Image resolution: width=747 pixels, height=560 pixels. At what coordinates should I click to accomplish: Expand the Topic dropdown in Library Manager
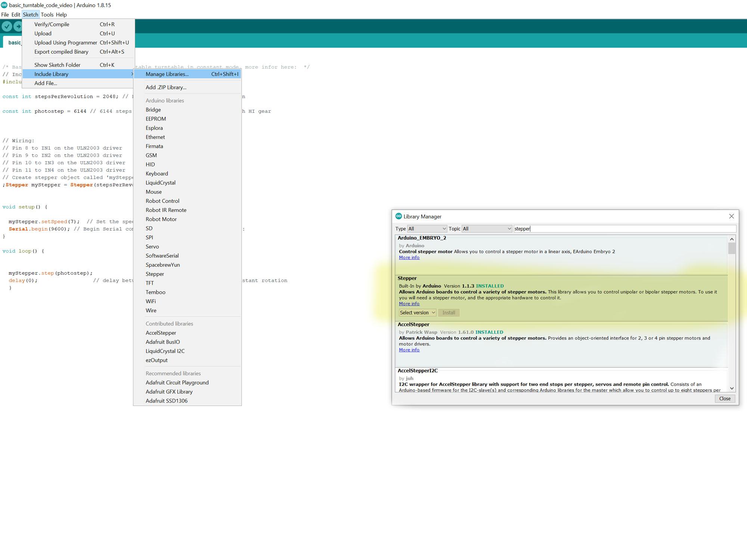point(508,229)
